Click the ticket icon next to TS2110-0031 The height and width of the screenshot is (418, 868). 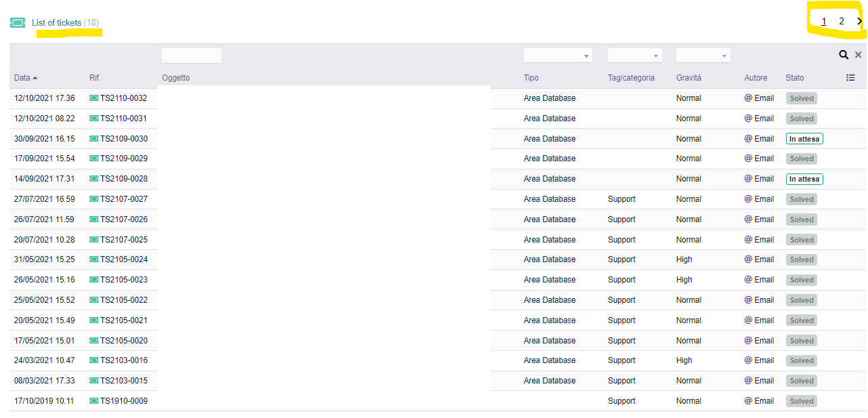(94, 118)
